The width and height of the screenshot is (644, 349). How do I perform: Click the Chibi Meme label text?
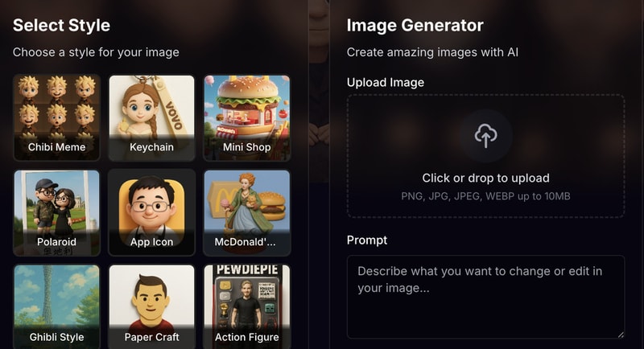[56, 147]
